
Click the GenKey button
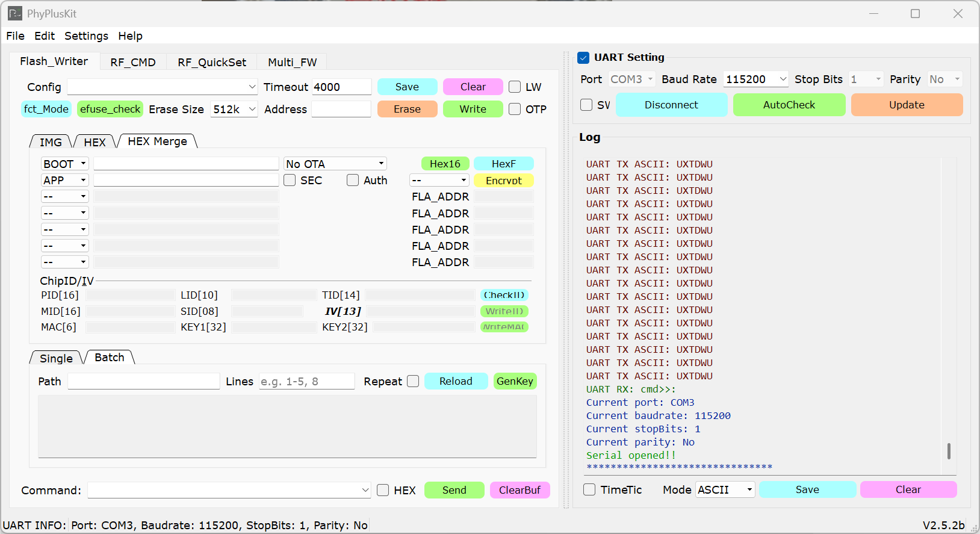click(x=515, y=381)
